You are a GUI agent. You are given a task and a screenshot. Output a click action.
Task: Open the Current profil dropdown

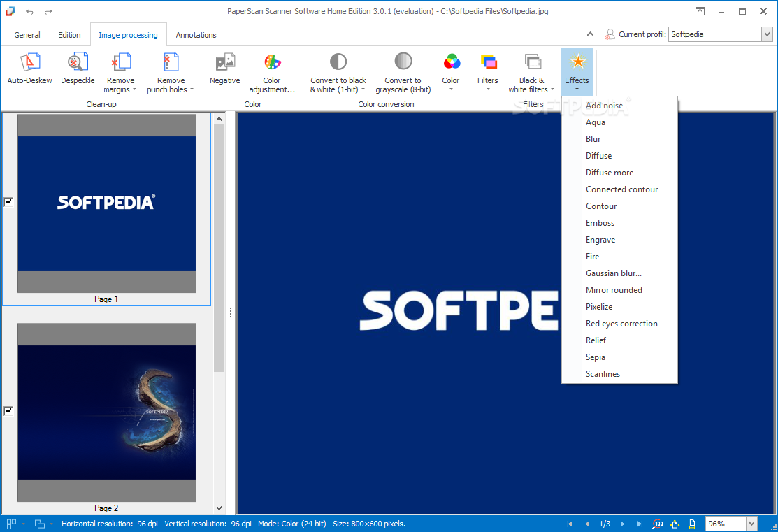(x=767, y=34)
